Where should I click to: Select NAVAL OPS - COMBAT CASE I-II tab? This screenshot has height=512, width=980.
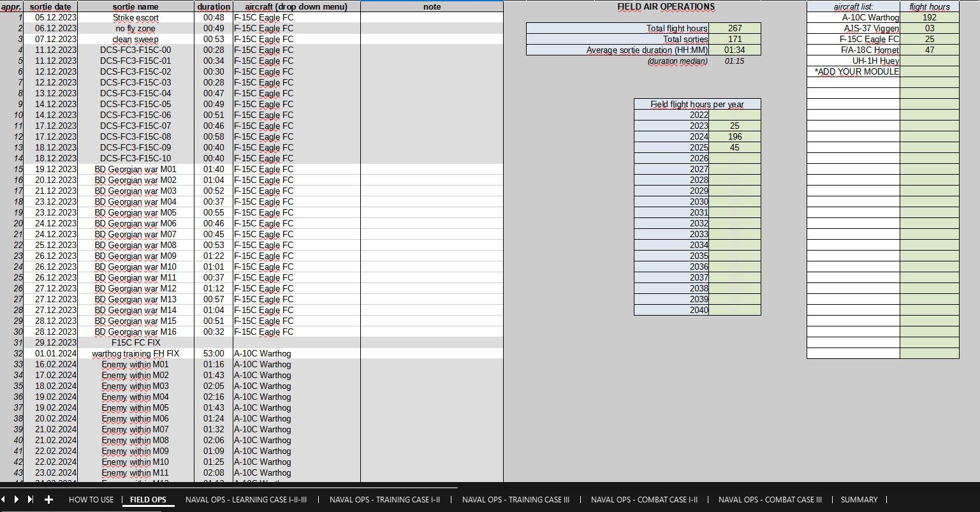[x=644, y=500]
